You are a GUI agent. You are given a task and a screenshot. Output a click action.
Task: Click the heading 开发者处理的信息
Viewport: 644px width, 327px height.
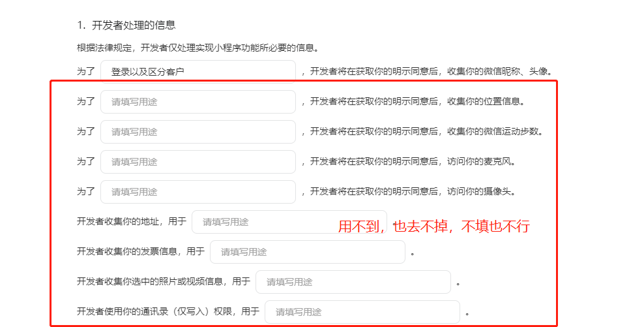pyautogui.click(x=134, y=25)
